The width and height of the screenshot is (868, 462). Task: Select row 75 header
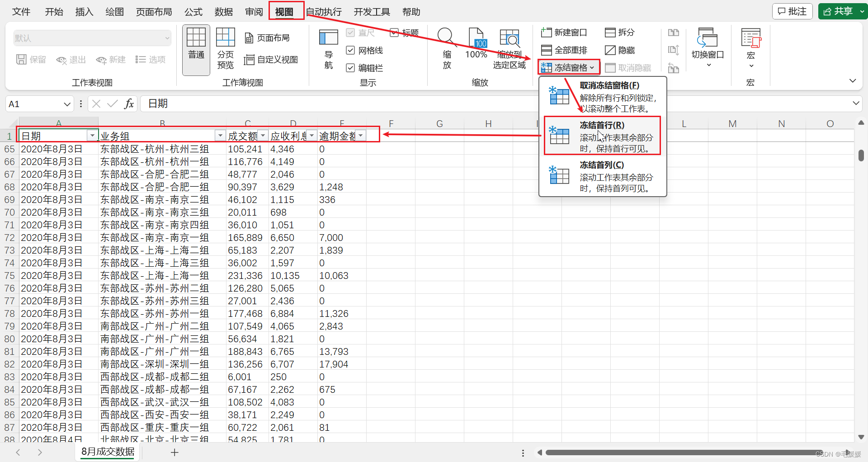9,276
